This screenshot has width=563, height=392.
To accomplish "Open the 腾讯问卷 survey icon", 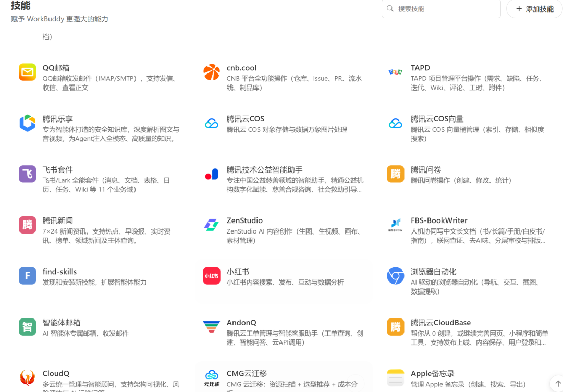I will [x=395, y=174].
